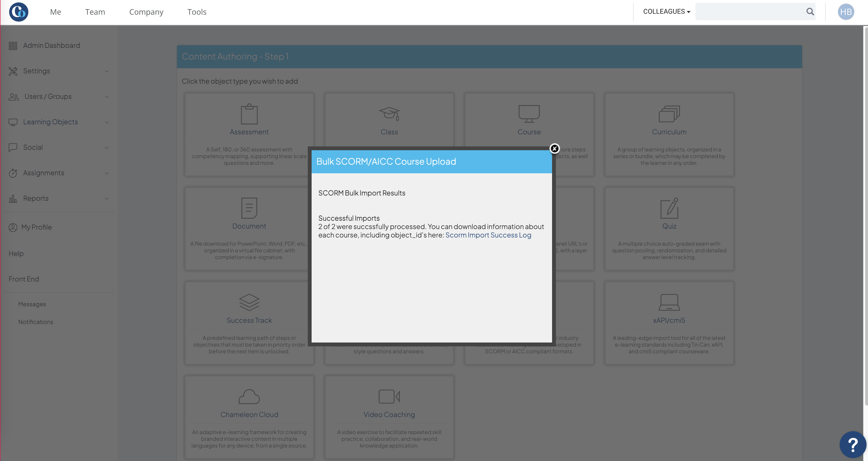Click the My Profile person icon
This screenshot has height=461, width=868.
13,228
